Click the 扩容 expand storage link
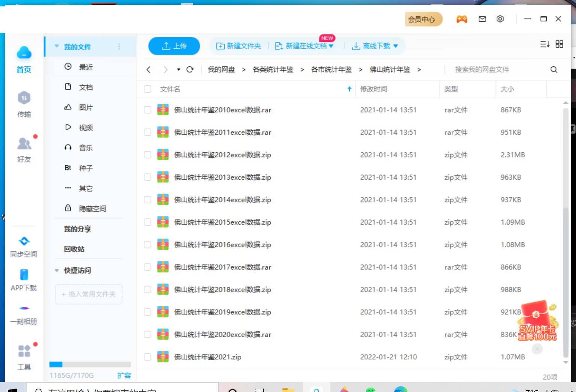 124,375
